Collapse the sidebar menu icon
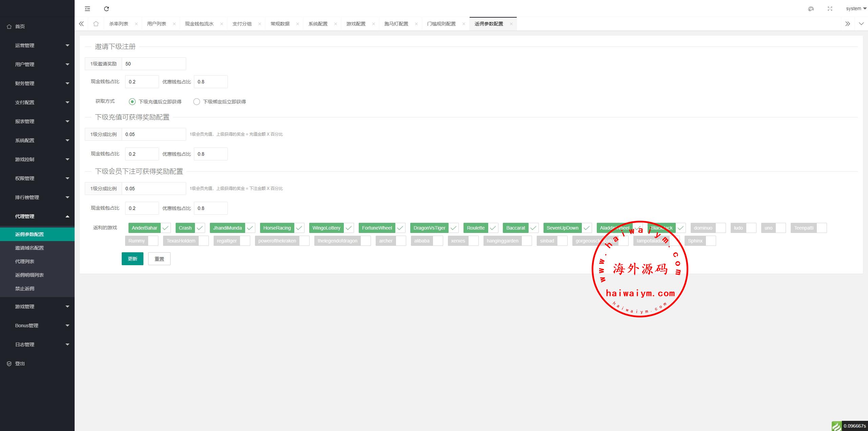The image size is (868, 431). point(87,9)
